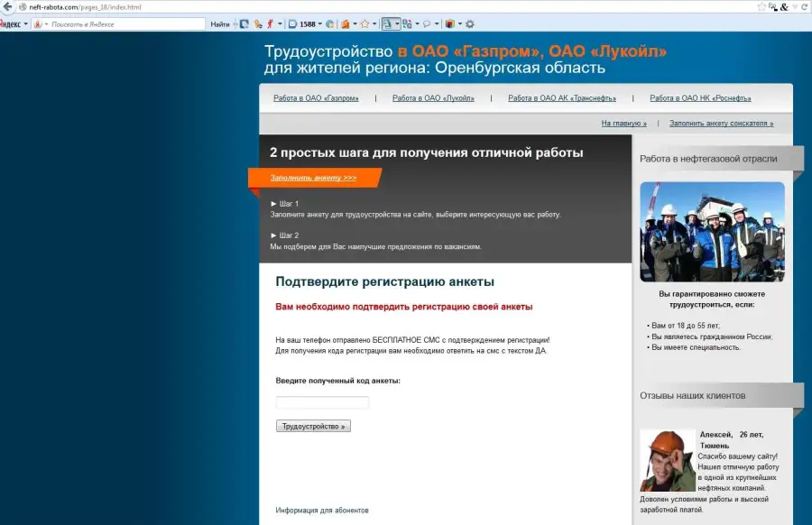
Task: Open 'Работа в ОАО «Лукойл»' menu link
Action: tap(433, 97)
